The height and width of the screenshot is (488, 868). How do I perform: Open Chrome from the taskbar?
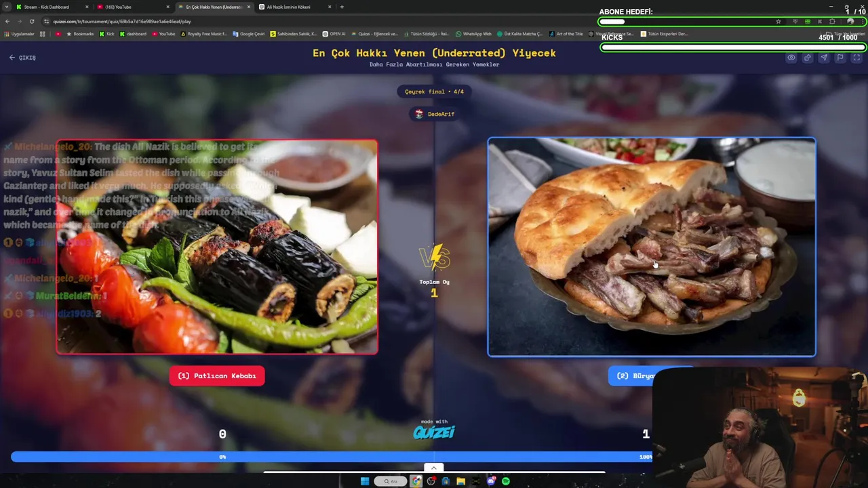pyautogui.click(x=416, y=481)
